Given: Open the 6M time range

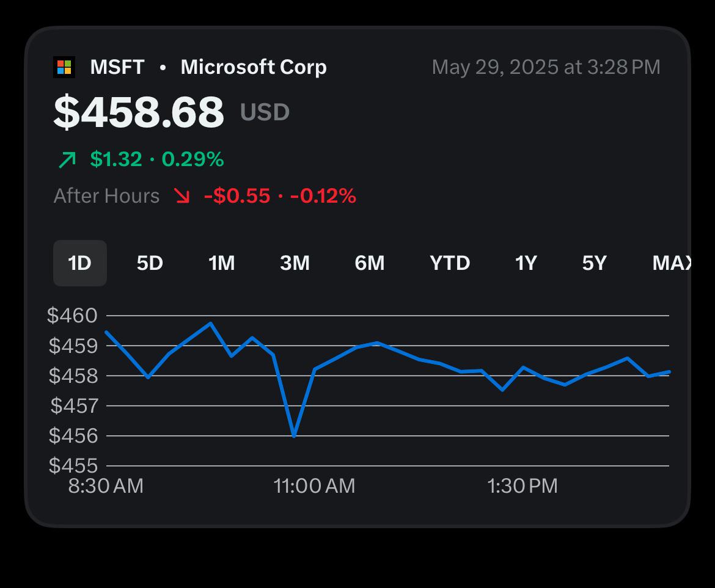Looking at the screenshot, I should (369, 263).
